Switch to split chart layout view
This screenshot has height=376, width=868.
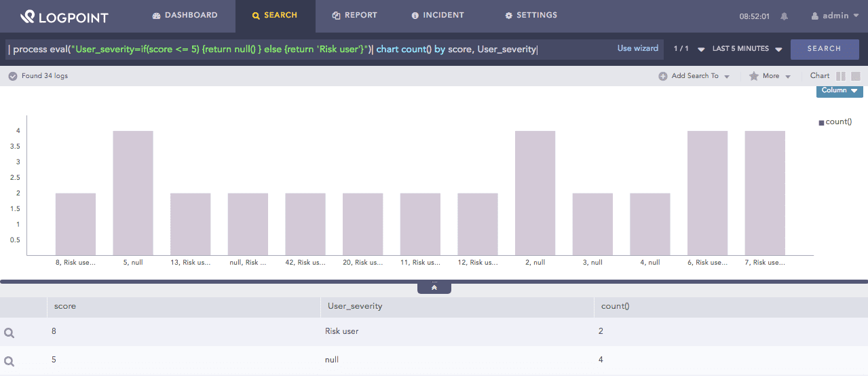pos(841,77)
